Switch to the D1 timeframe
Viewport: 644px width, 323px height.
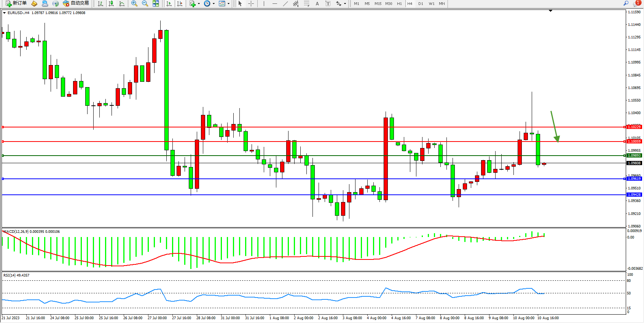(x=421, y=3)
